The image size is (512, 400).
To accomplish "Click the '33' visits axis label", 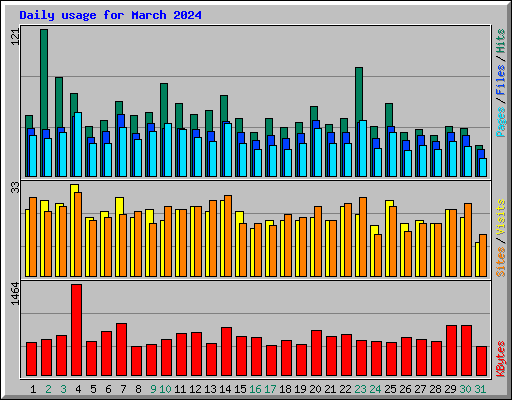I will pos(15,188).
